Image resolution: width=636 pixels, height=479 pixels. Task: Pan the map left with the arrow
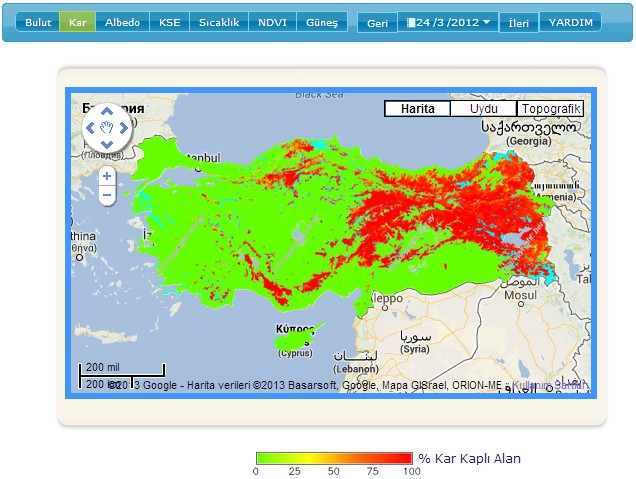90,128
